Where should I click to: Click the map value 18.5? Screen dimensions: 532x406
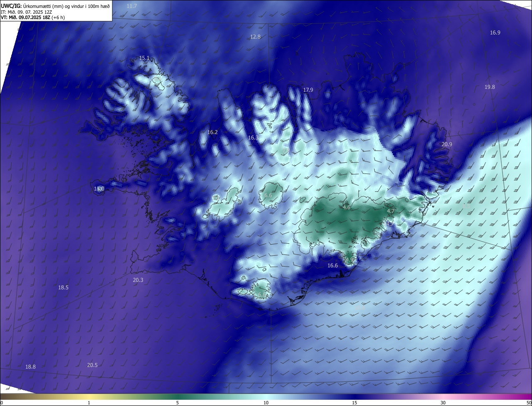point(63,287)
